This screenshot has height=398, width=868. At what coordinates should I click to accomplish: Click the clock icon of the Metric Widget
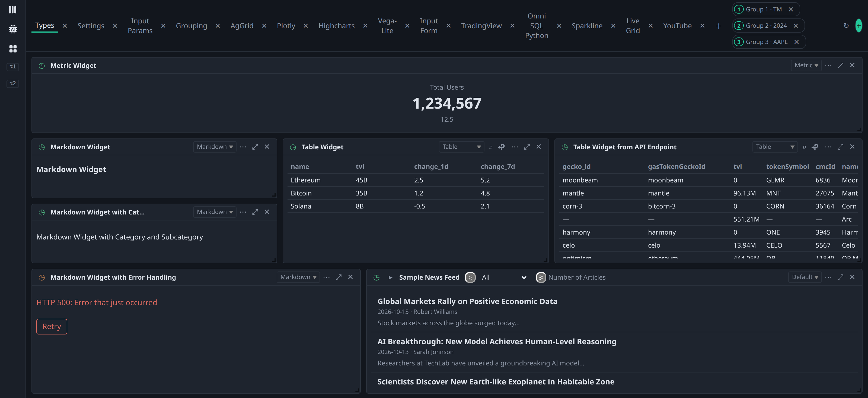tap(42, 66)
